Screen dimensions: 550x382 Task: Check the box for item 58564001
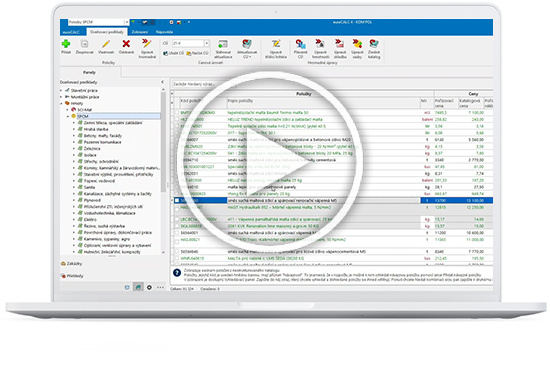coord(177,233)
